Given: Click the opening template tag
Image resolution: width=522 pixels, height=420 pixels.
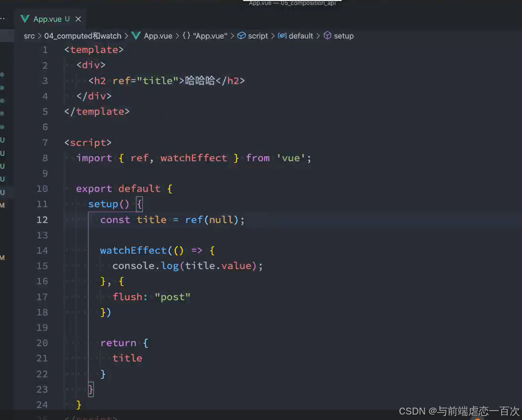Looking at the screenshot, I should click(94, 50).
